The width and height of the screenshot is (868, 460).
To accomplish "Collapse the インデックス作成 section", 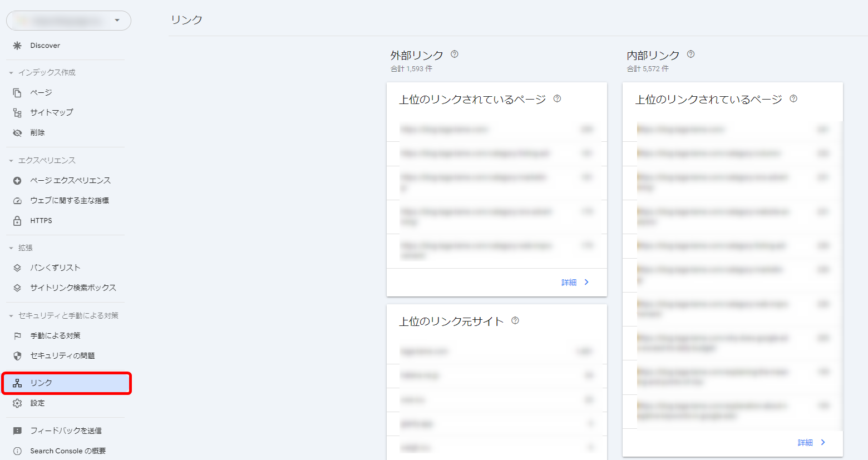I will pyautogui.click(x=11, y=73).
